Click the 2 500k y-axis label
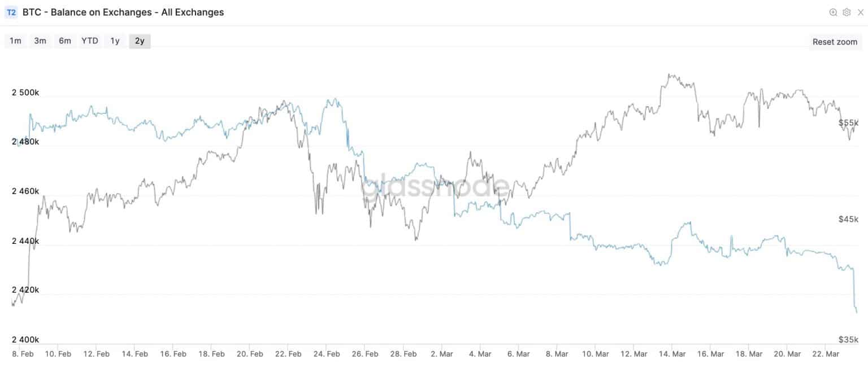The height and width of the screenshot is (368, 868). [25, 93]
